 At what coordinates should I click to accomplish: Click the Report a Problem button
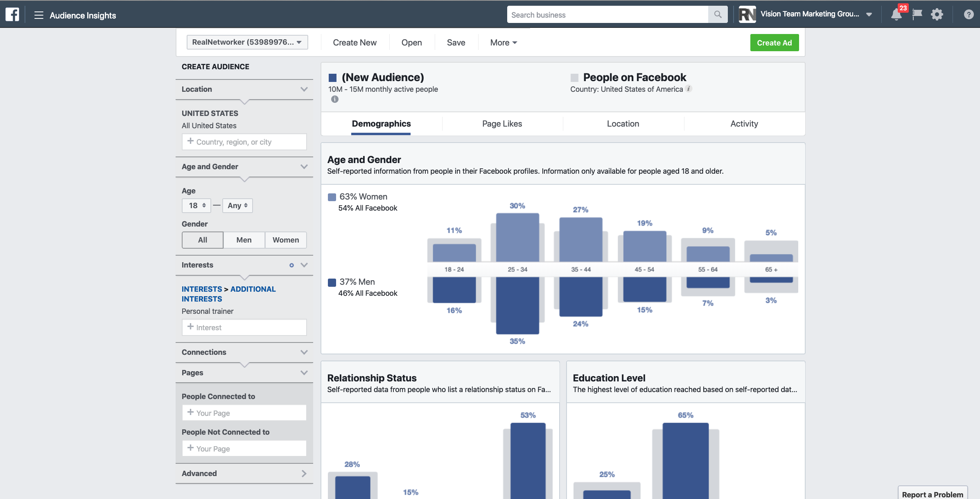click(933, 494)
